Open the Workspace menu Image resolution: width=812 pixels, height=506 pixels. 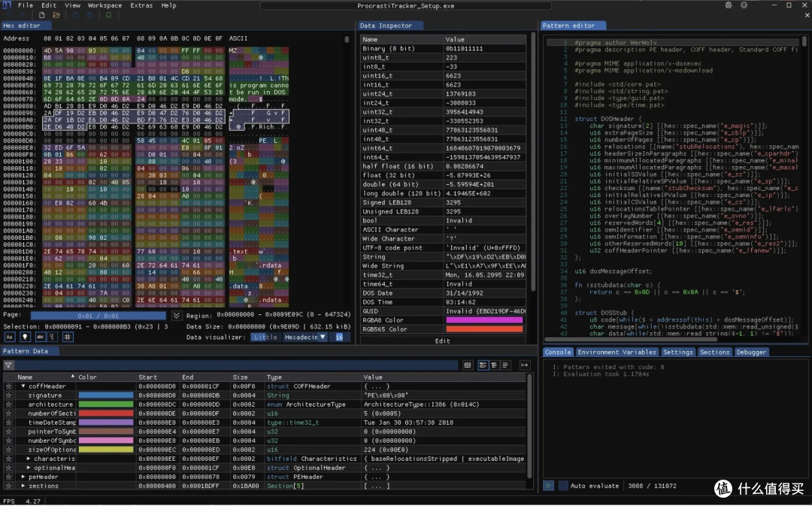point(105,5)
